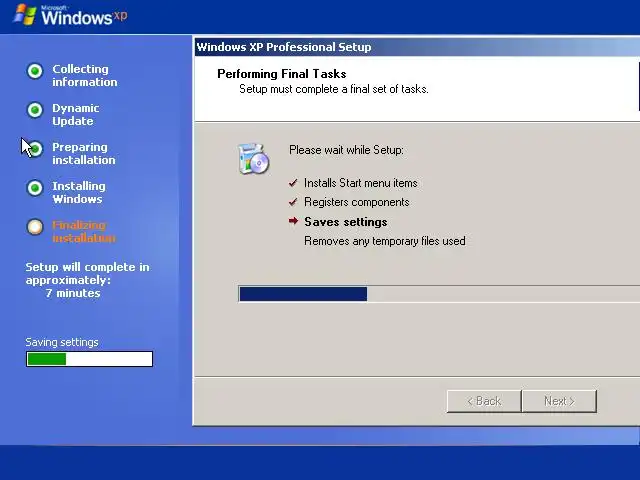
Task: Select the Collecting information step indicator
Action: 35,71
